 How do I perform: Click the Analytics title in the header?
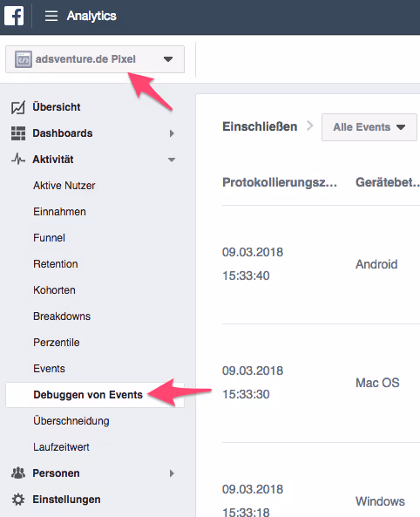(91, 16)
